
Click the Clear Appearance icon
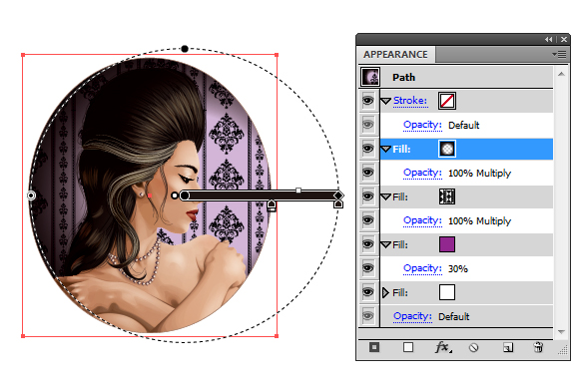click(x=473, y=347)
